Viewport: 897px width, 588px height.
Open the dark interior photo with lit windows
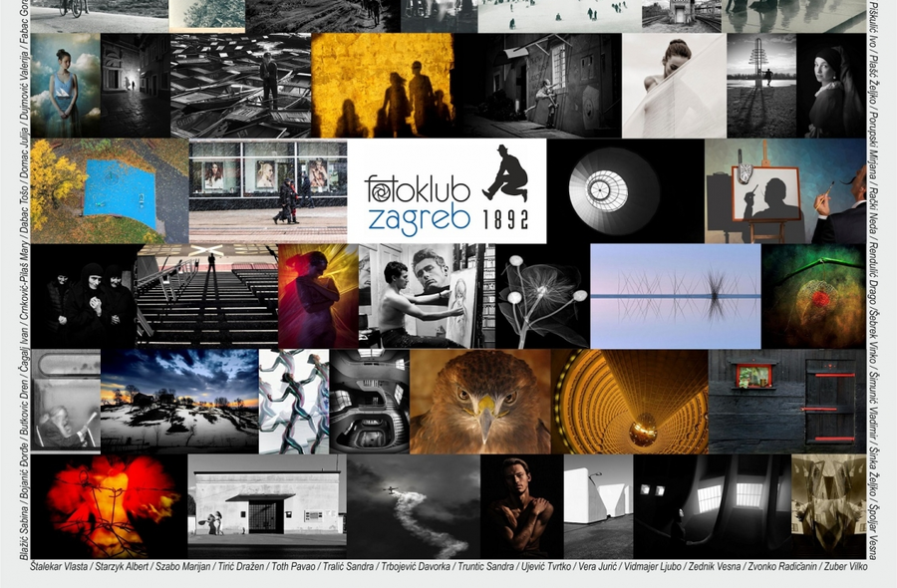point(713,507)
